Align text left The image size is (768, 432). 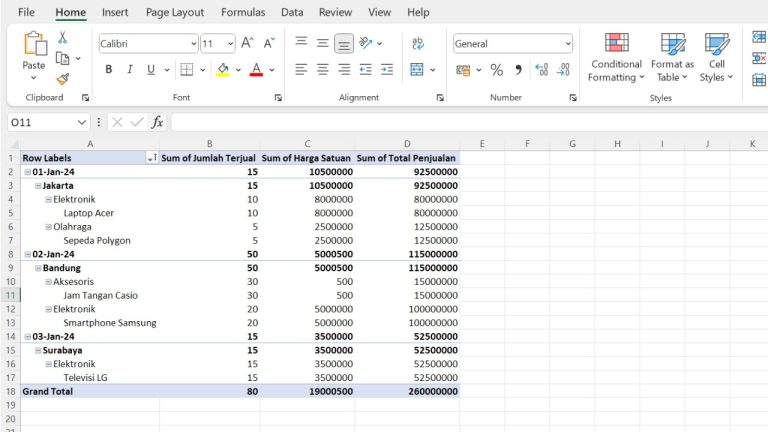click(301, 70)
